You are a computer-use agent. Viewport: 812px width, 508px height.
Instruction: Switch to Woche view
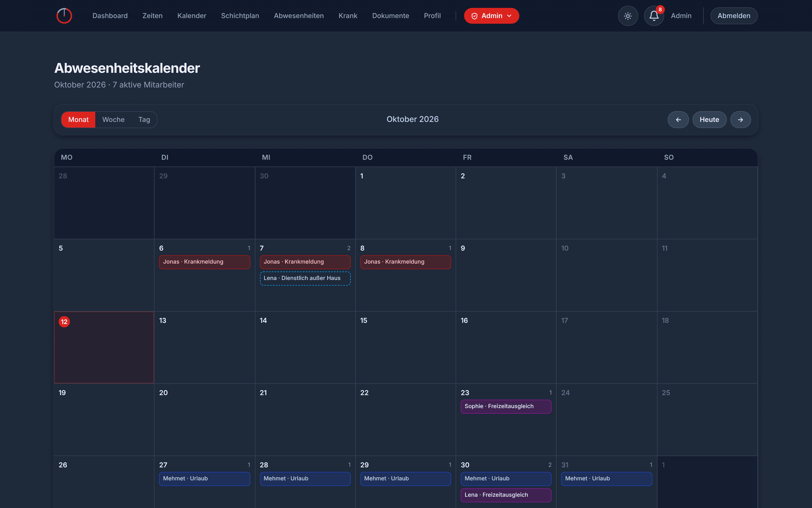coord(113,120)
